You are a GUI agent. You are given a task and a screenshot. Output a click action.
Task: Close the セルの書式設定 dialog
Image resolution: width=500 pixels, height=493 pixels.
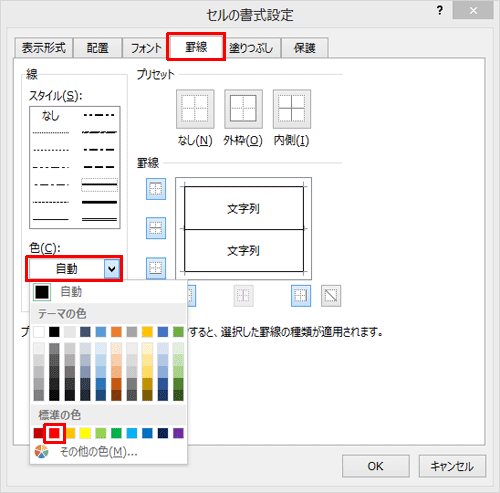473,11
